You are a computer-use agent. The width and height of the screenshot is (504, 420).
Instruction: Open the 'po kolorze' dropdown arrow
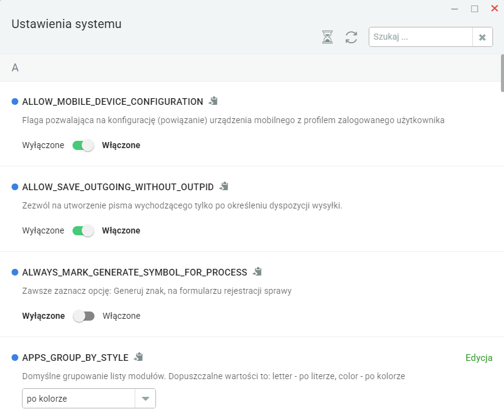[x=145, y=399]
